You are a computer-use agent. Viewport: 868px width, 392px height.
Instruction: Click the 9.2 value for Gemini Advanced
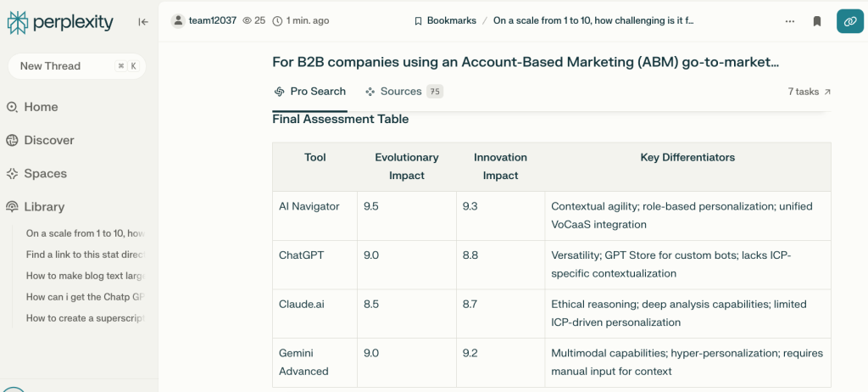coord(470,353)
